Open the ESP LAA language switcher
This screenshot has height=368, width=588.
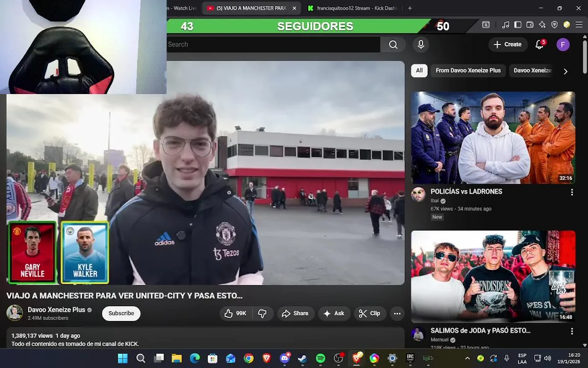click(x=522, y=358)
